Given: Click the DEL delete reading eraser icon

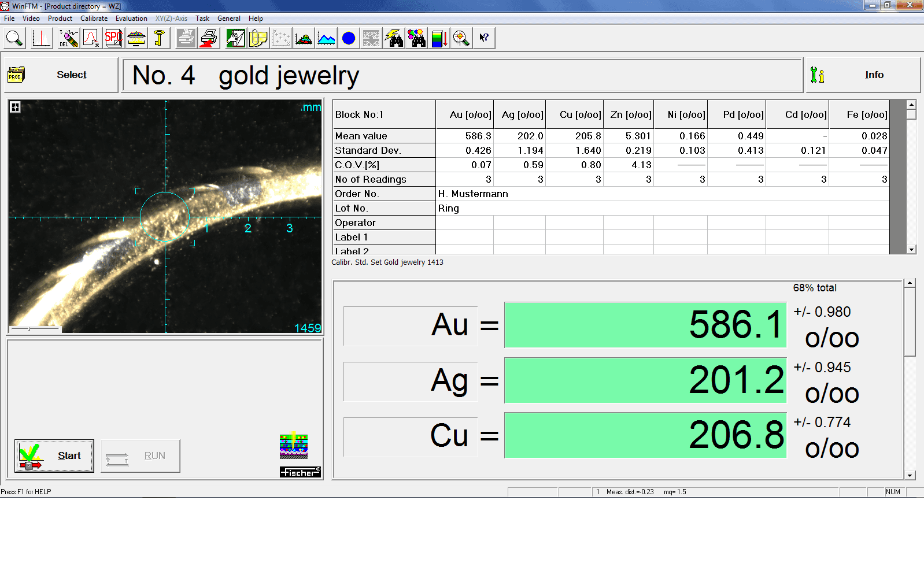Looking at the screenshot, I should click(x=69, y=39).
